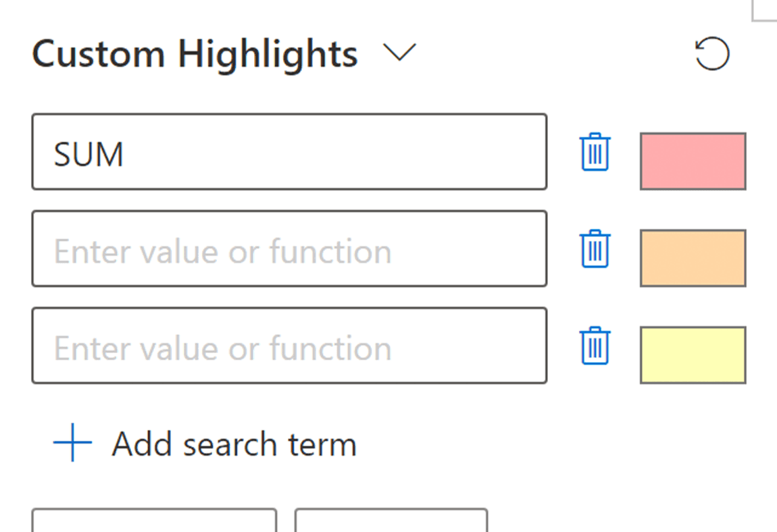The width and height of the screenshot is (777, 532).
Task: Click the SUM text in the first field
Action: 89,155
